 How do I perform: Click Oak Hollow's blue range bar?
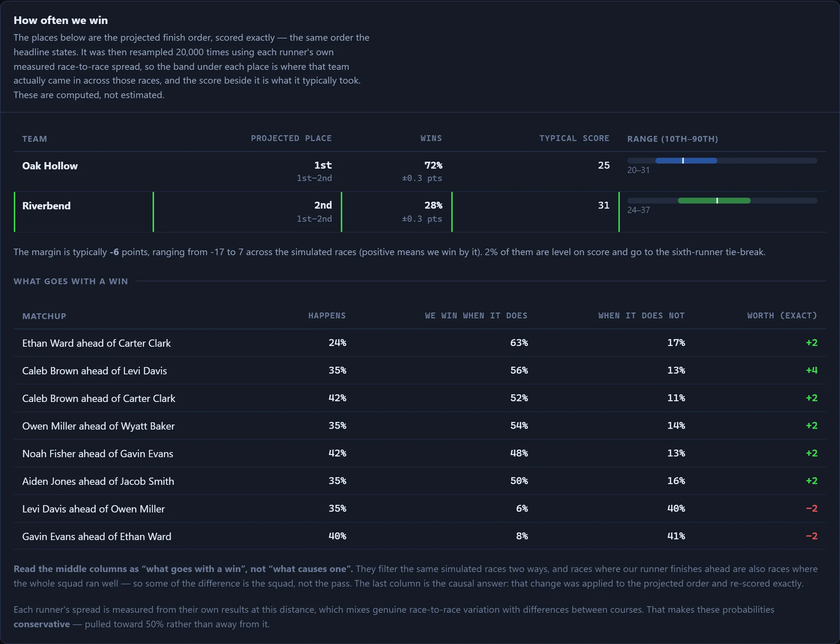pyautogui.click(x=686, y=161)
